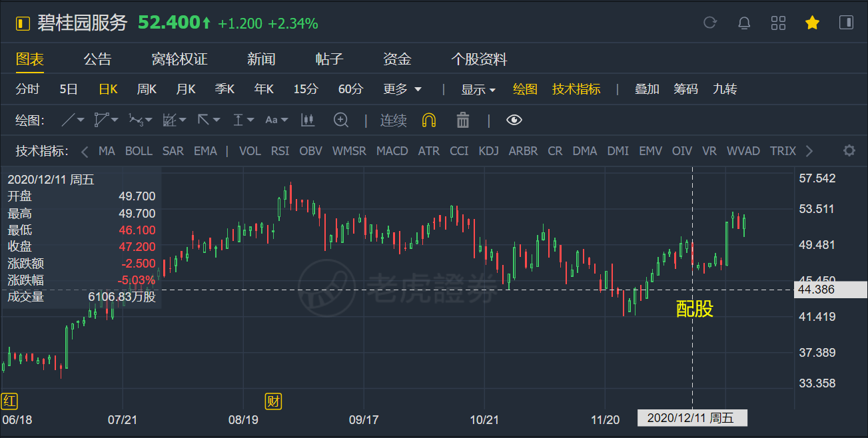The height and width of the screenshot is (438, 868).
Task: Toggle drawing visibility with the eye icon
Action: pyautogui.click(x=514, y=120)
